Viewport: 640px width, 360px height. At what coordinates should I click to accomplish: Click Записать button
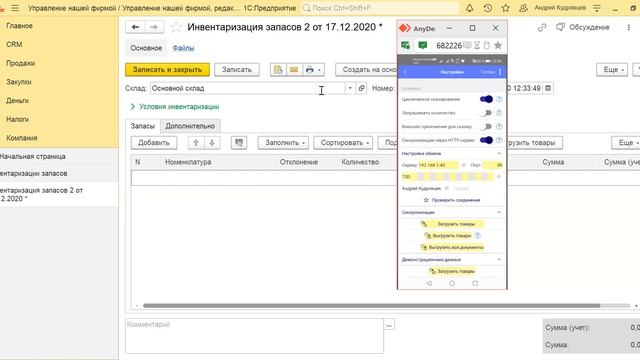tap(237, 70)
